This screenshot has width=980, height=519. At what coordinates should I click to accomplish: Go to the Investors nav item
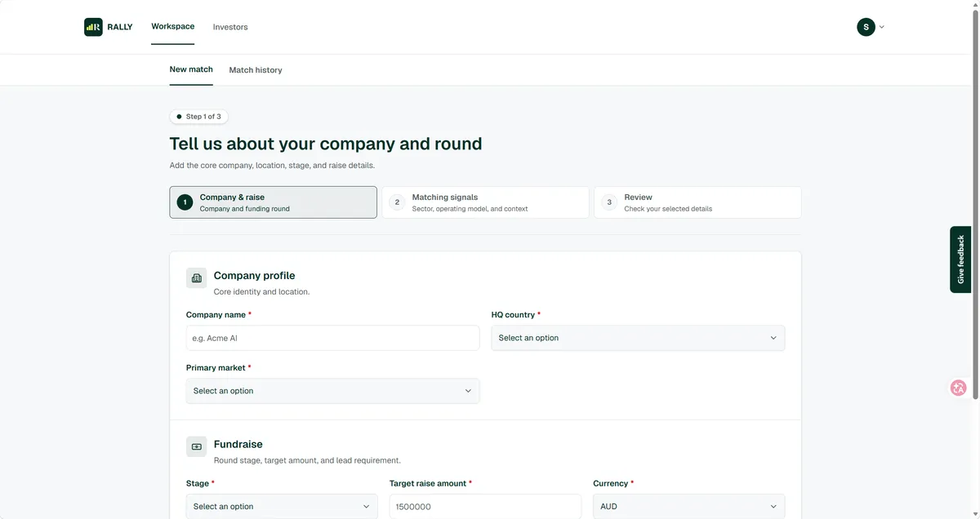tap(230, 27)
